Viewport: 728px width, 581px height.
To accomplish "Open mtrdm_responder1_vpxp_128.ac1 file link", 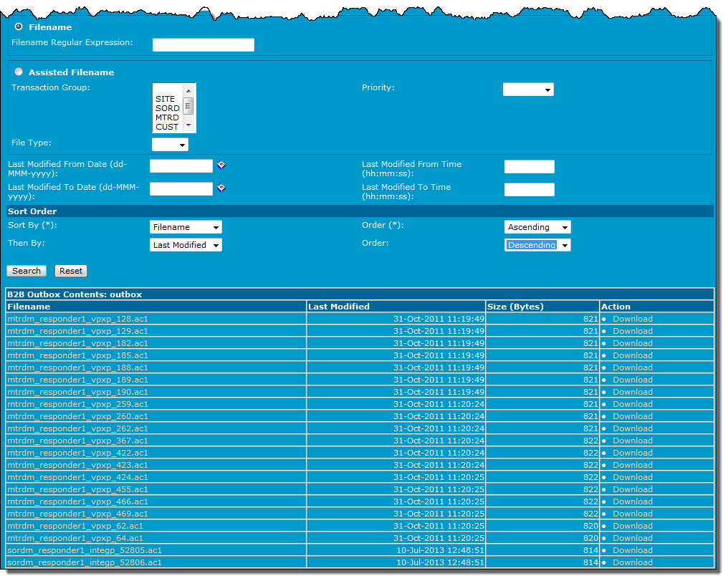I will click(x=77, y=319).
